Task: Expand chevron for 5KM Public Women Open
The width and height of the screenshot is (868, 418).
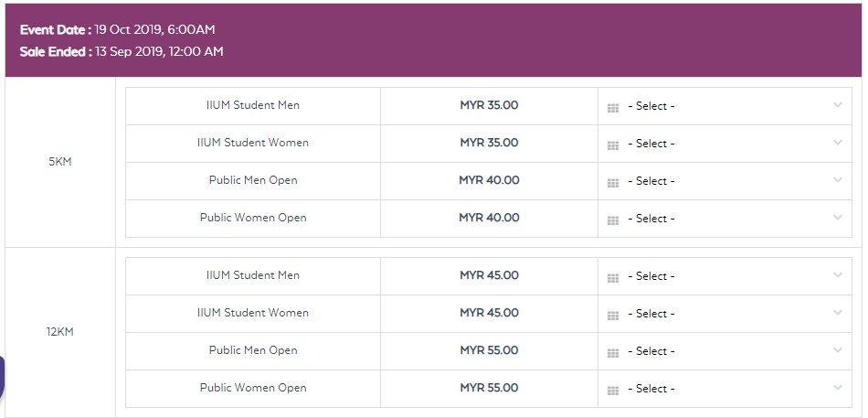Action: pos(837,218)
